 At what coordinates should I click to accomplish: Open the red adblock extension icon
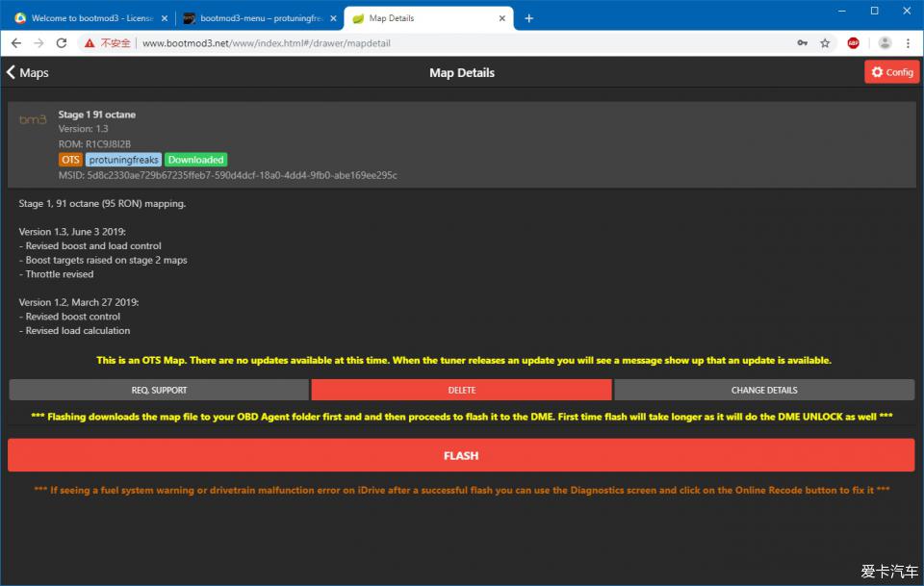[x=854, y=43]
